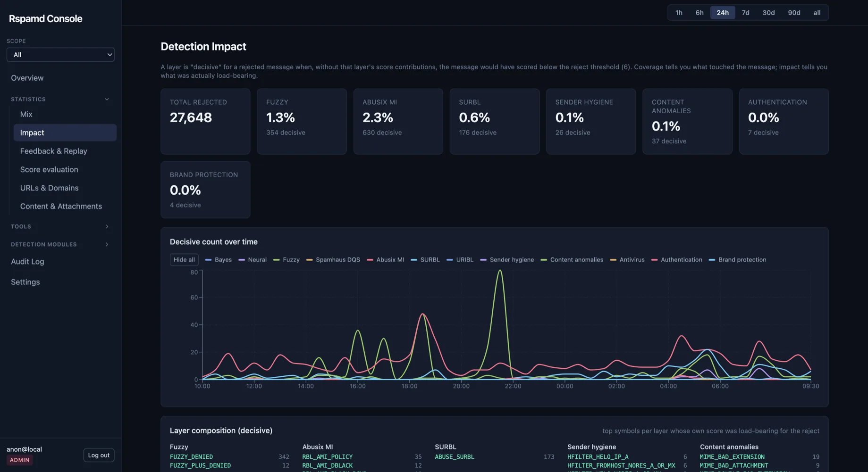This screenshot has height=472, width=868.
Task: Toggle the Fuzzy series in legend
Action: (x=287, y=260)
